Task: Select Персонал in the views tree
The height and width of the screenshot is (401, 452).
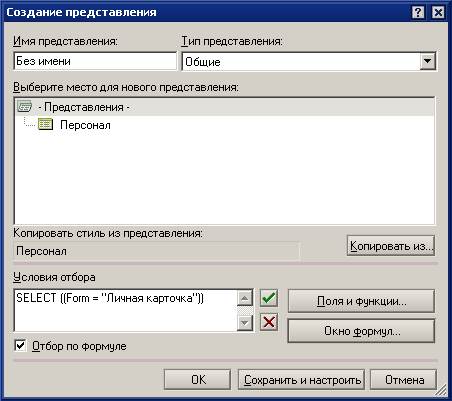Action: (x=85, y=125)
